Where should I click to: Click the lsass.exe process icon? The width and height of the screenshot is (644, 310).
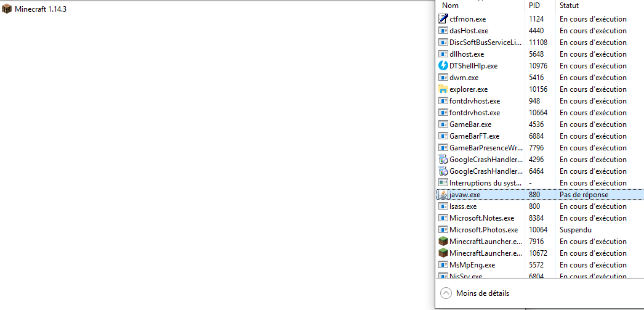point(443,206)
